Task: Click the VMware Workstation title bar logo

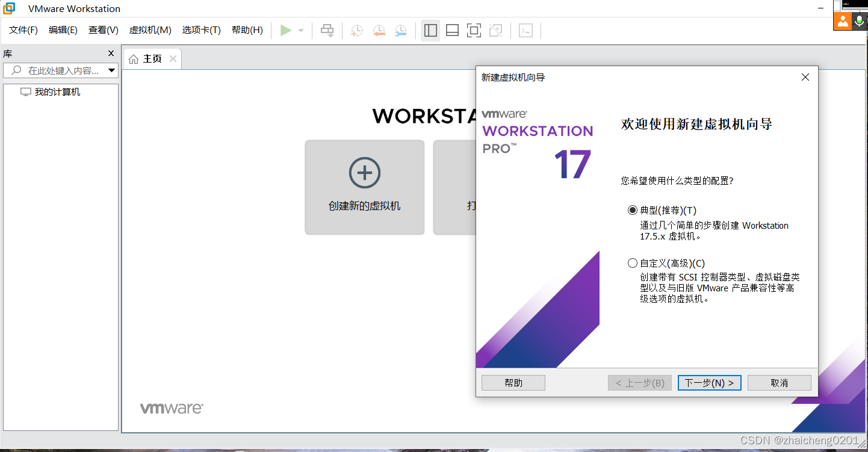Action: coord(9,8)
